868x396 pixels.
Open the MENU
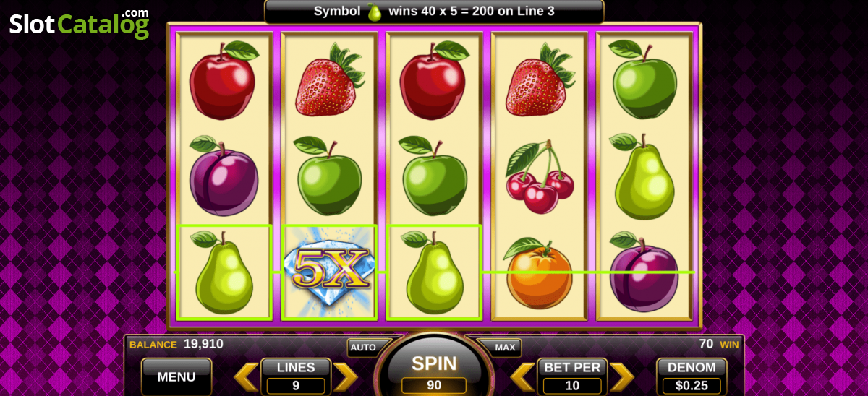(x=176, y=376)
